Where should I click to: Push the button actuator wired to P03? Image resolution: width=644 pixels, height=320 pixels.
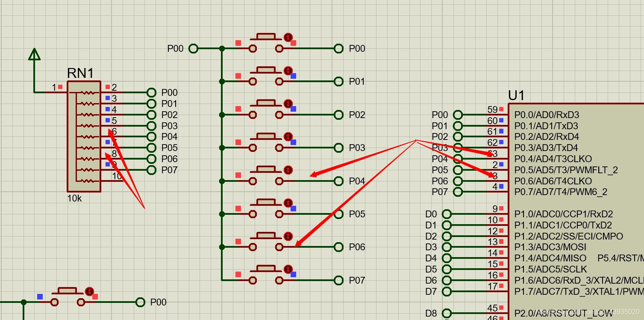tap(266, 136)
